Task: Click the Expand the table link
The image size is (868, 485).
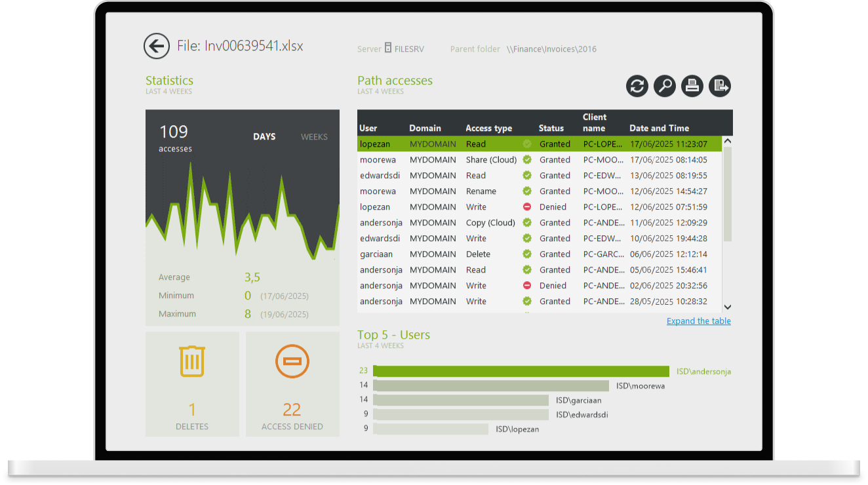Action: (699, 321)
